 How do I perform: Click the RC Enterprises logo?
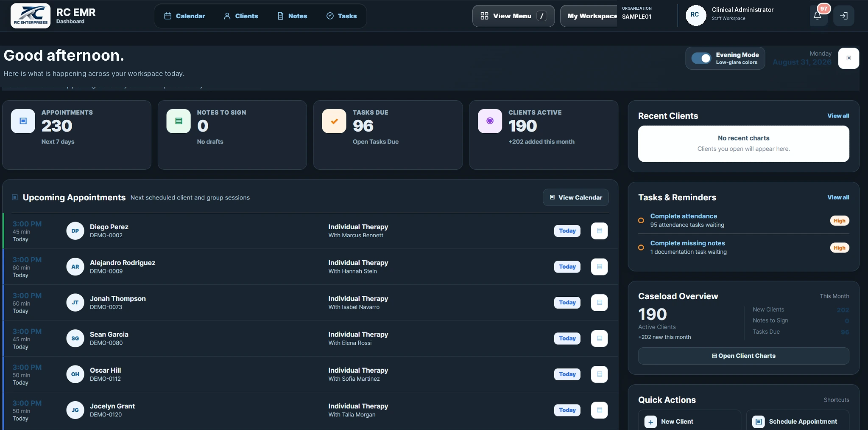[x=31, y=16]
